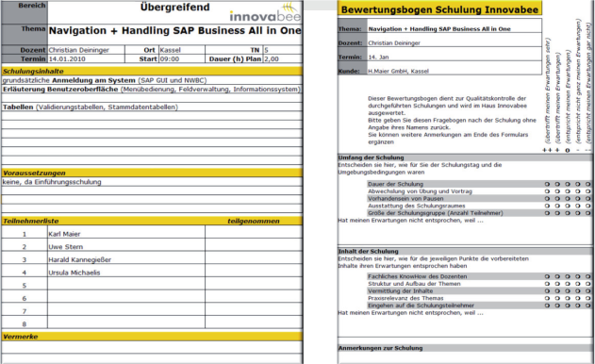595x364 pixels.
Task: Click the 'Praxisrelevanz des Themas' label
Action: click(405, 298)
